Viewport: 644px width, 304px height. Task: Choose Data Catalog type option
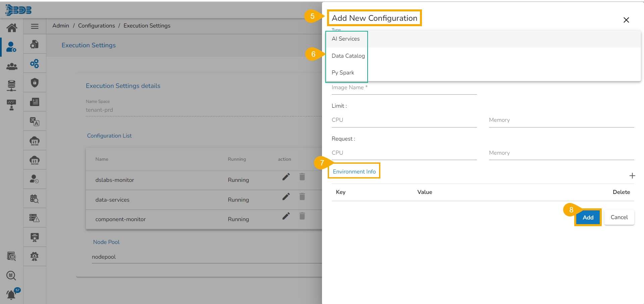pyautogui.click(x=483, y=56)
